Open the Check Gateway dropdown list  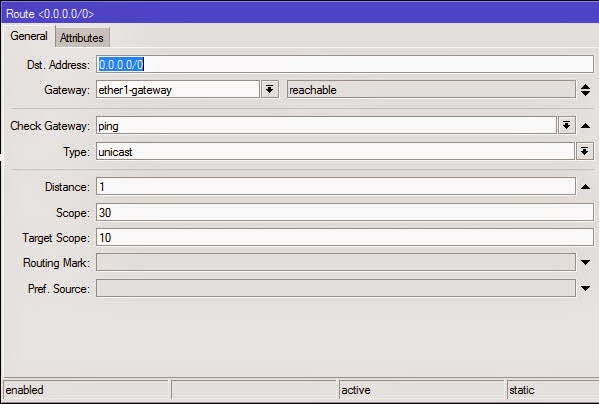[x=567, y=125]
